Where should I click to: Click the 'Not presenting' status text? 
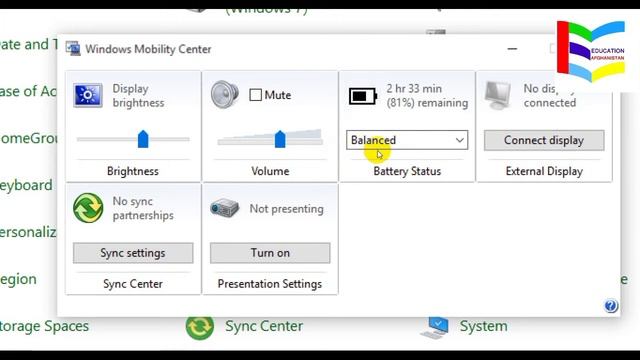(287, 209)
